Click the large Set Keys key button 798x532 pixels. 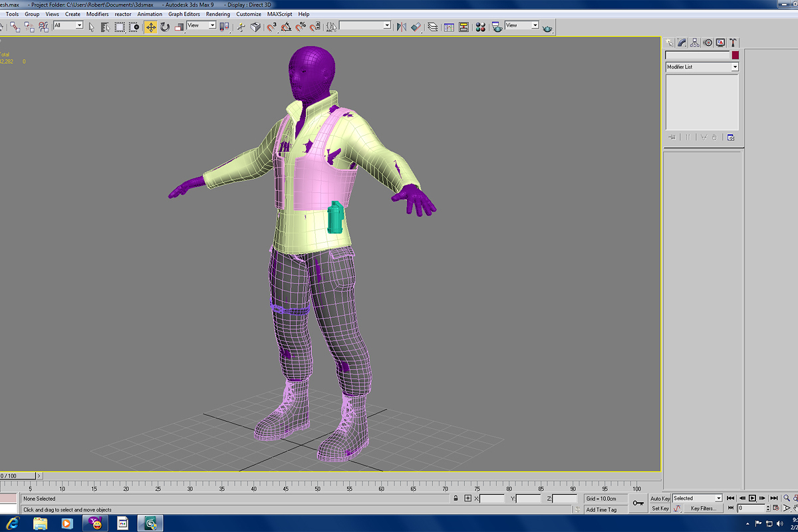tap(638, 503)
